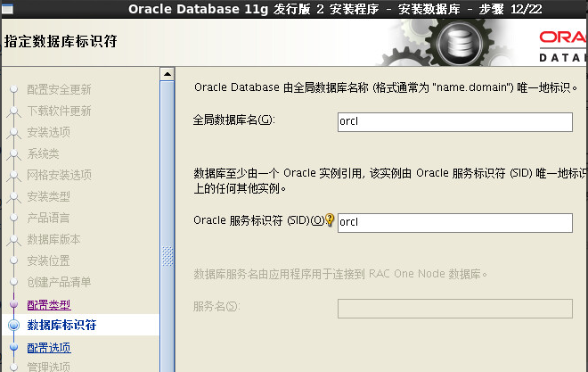Select the 系统类 step
Viewport: 588px width, 372px height.
pyautogui.click(x=43, y=153)
